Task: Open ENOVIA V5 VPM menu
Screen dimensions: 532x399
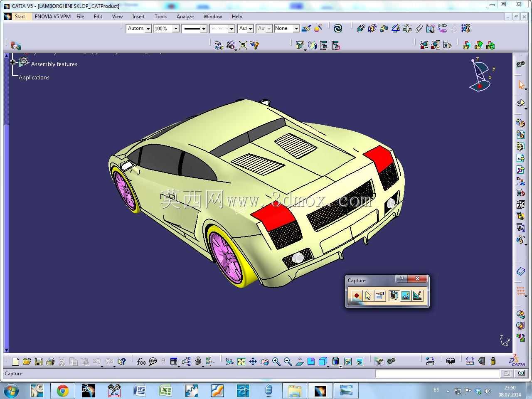Action: (53, 17)
